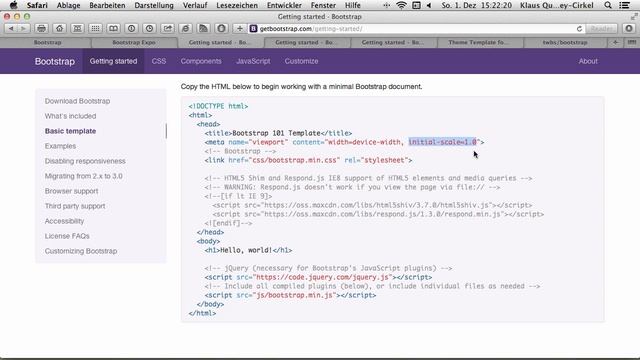Viewport: 640px width, 360px height.
Task: Open the Fenster menu
Action: click(323, 5)
